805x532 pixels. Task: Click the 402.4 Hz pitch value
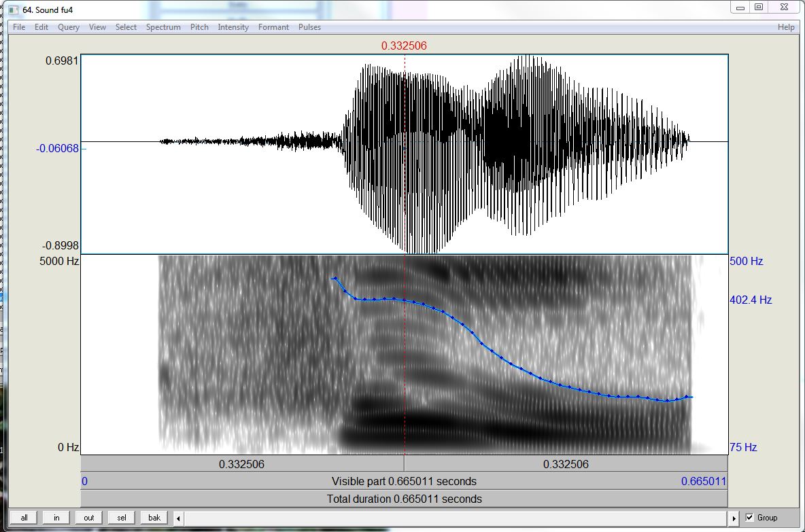coord(751,300)
